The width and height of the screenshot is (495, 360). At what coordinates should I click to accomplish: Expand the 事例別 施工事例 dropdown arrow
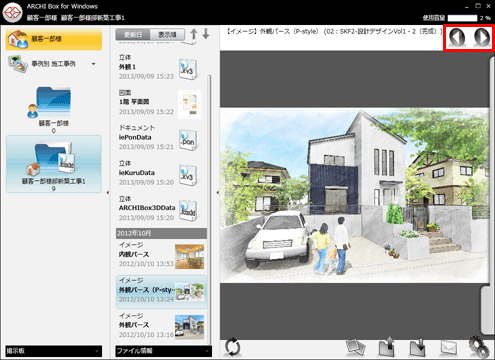(94, 64)
